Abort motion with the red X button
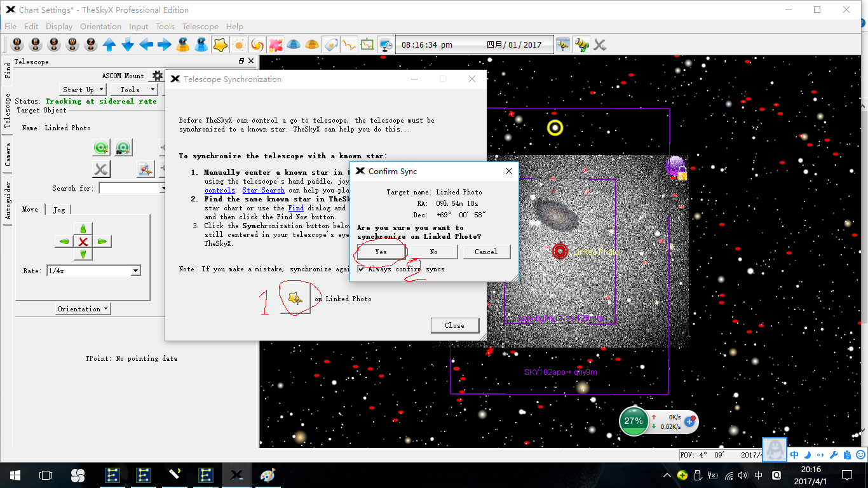 click(83, 241)
